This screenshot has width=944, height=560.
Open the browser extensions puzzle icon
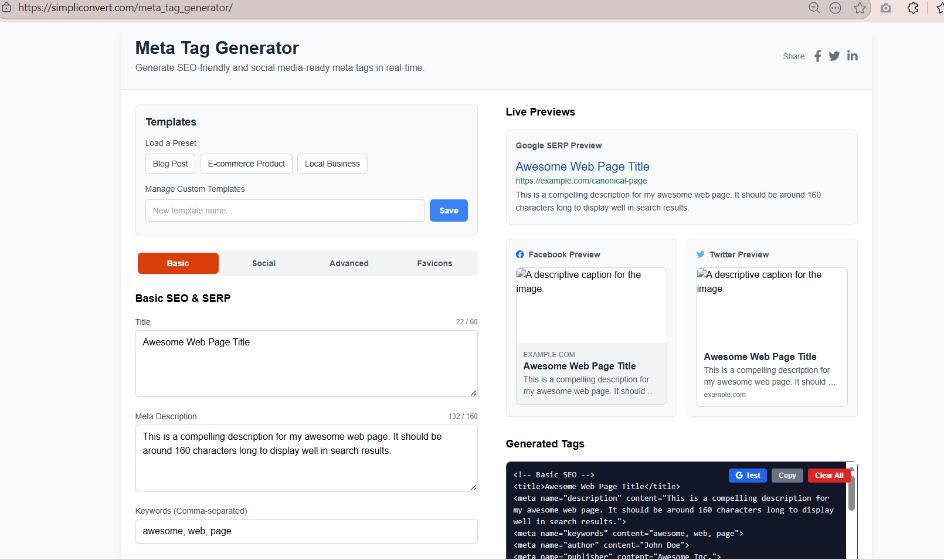pos(913,8)
